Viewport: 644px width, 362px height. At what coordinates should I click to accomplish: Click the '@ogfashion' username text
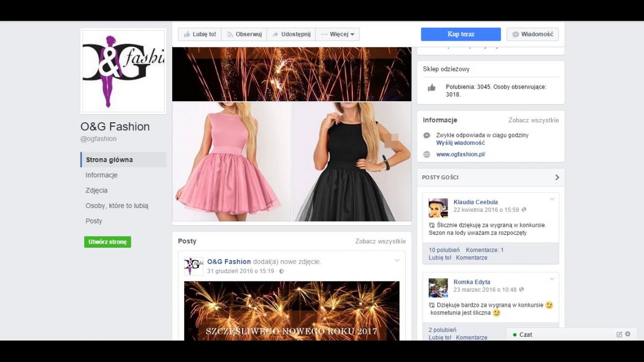99,139
